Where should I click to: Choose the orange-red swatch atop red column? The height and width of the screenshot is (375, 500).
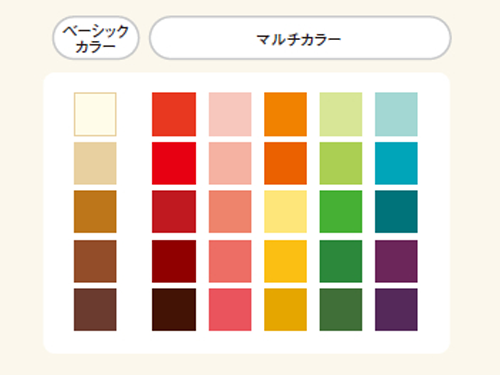pyautogui.click(x=174, y=114)
